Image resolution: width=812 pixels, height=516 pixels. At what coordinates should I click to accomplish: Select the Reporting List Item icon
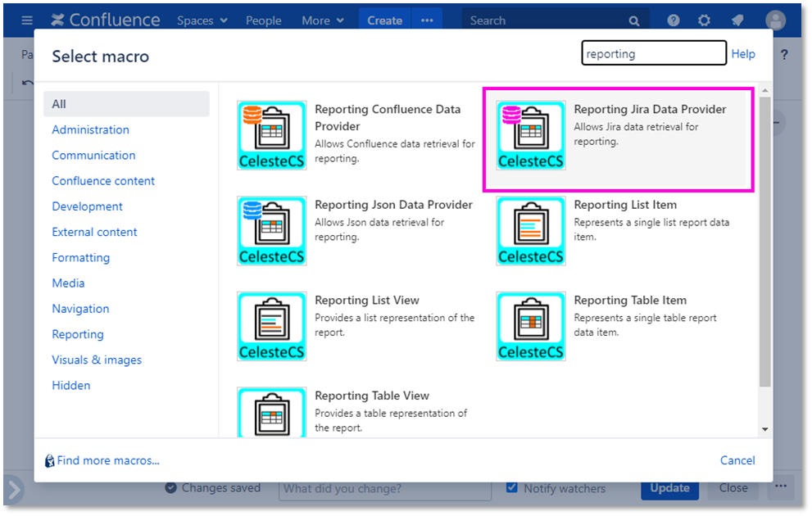tap(531, 231)
